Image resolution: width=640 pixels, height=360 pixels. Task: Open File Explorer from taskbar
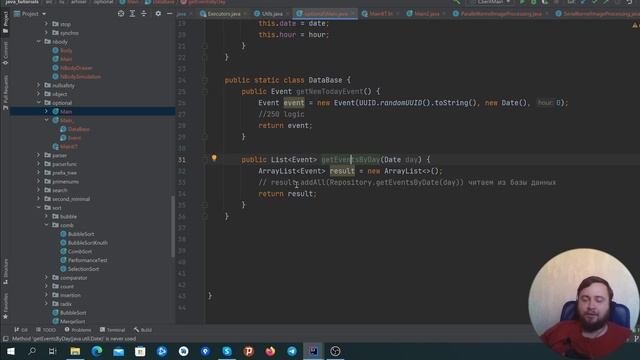75,351
